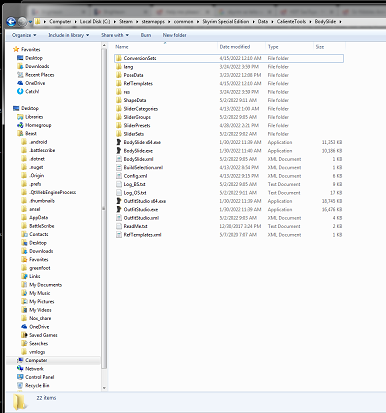Click the New folder button
This screenshot has width=386, height=413.
click(x=174, y=35)
